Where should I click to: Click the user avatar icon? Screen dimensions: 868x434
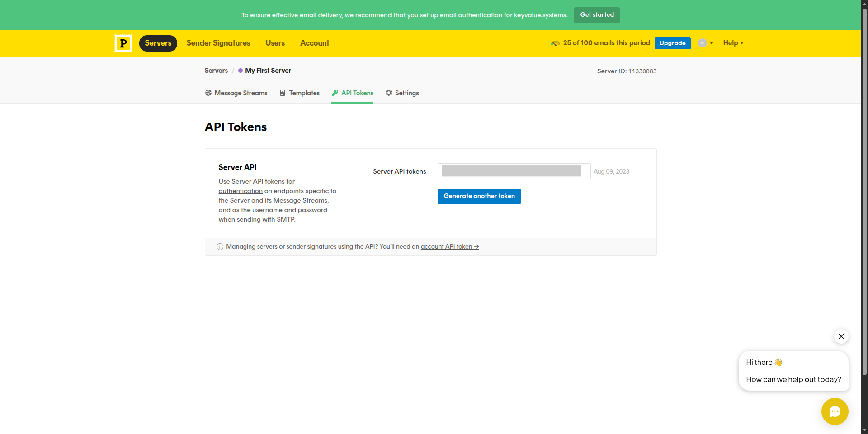pos(702,43)
